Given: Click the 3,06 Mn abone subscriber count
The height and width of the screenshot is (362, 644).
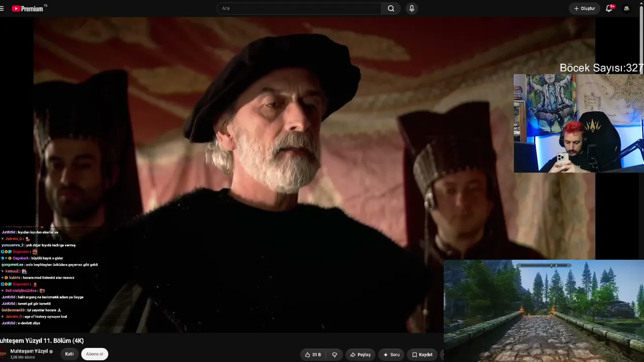Looking at the screenshot, I should point(23,357).
